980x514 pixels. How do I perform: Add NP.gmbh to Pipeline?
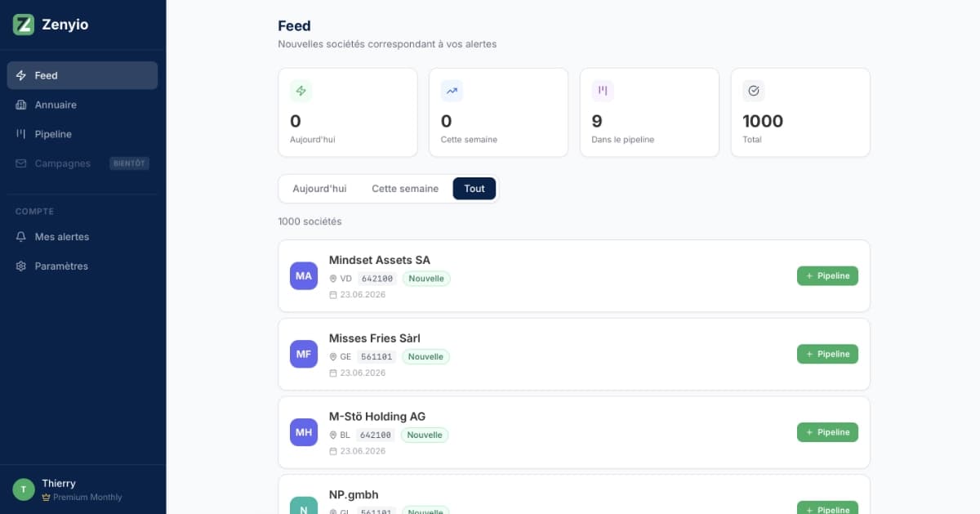click(827, 507)
